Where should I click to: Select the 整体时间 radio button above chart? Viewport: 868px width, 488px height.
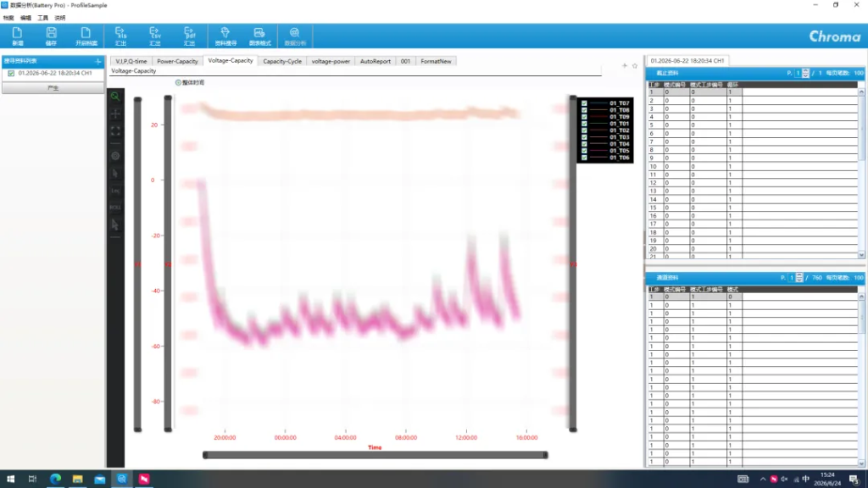(178, 82)
